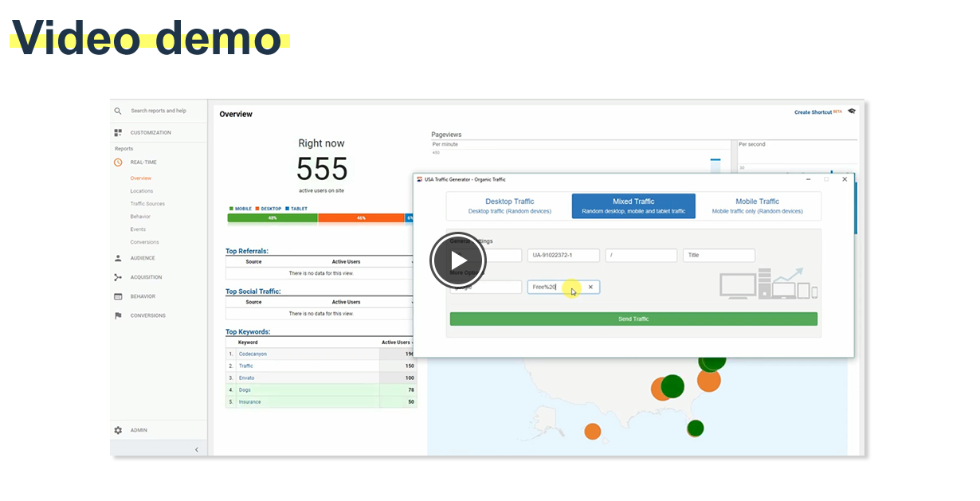Open the Envato keyword link
Image resolution: width=980 pixels, height=501 pixels.
247,378
